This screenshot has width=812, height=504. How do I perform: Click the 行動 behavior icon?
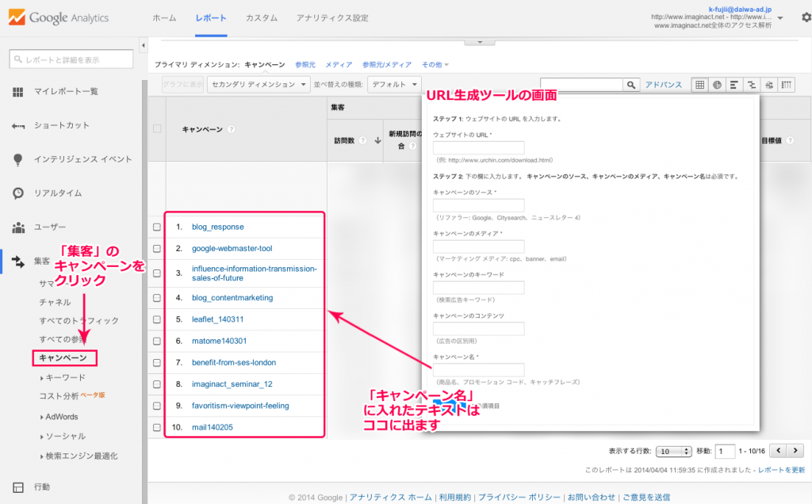(18, 487)
